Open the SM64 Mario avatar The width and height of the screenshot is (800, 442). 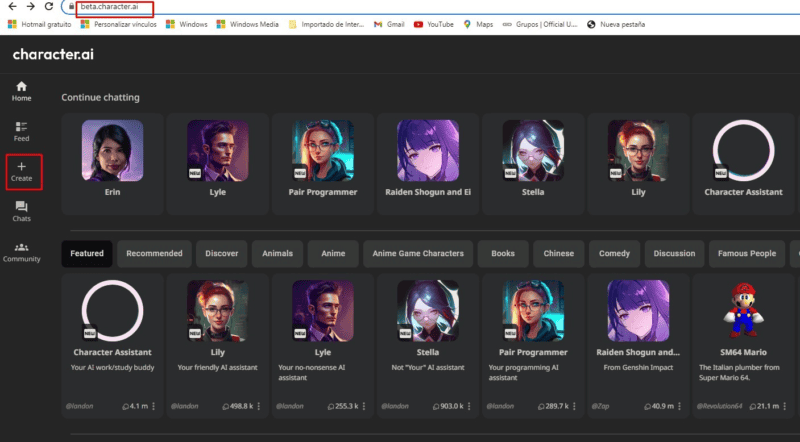click(x=743, y=310)
